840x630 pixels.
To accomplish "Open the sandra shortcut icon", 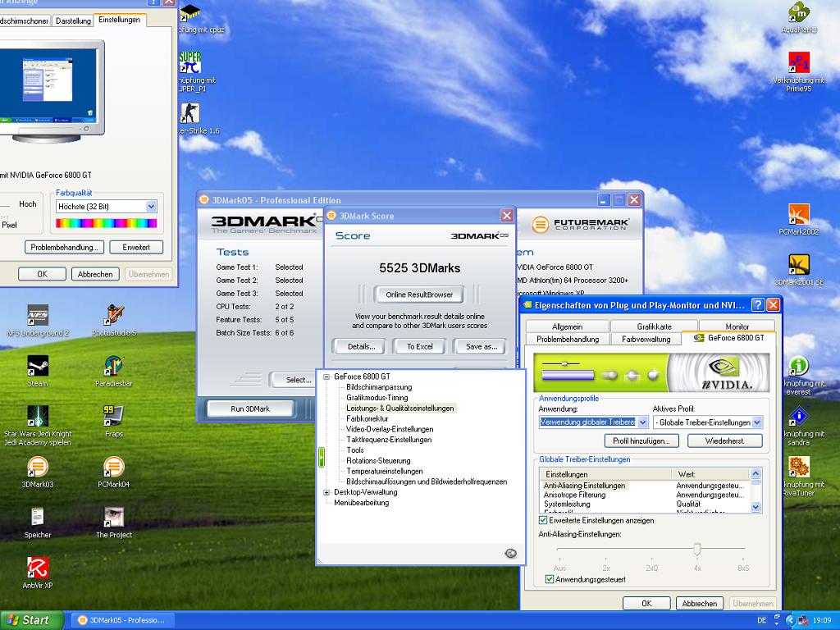I will (x=799, y=416).
